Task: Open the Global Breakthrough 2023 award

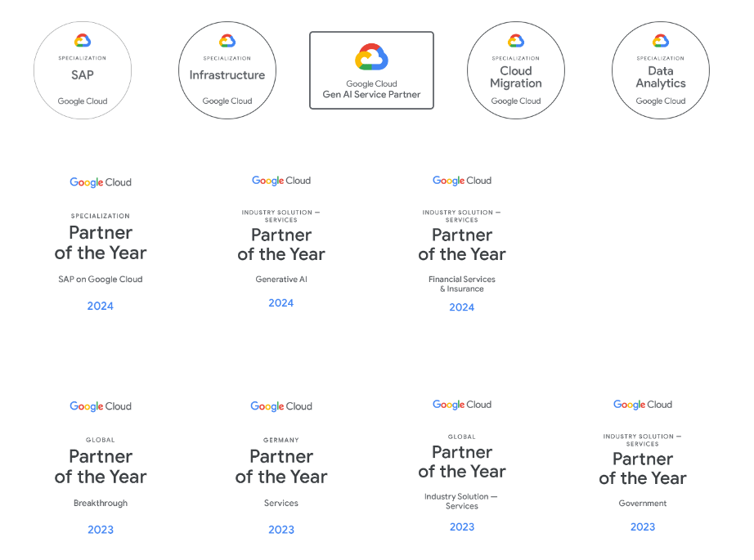Action: point(101,468)
